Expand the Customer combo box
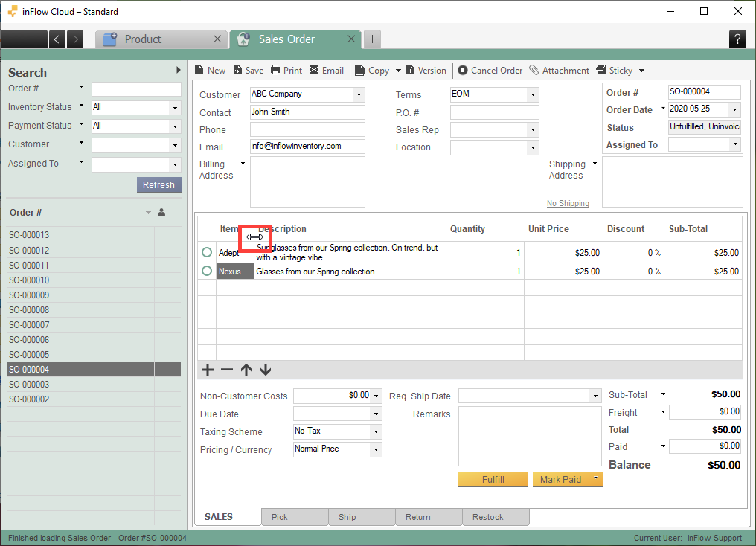Screen dimensions: 756x546 (x=359, y=95)
